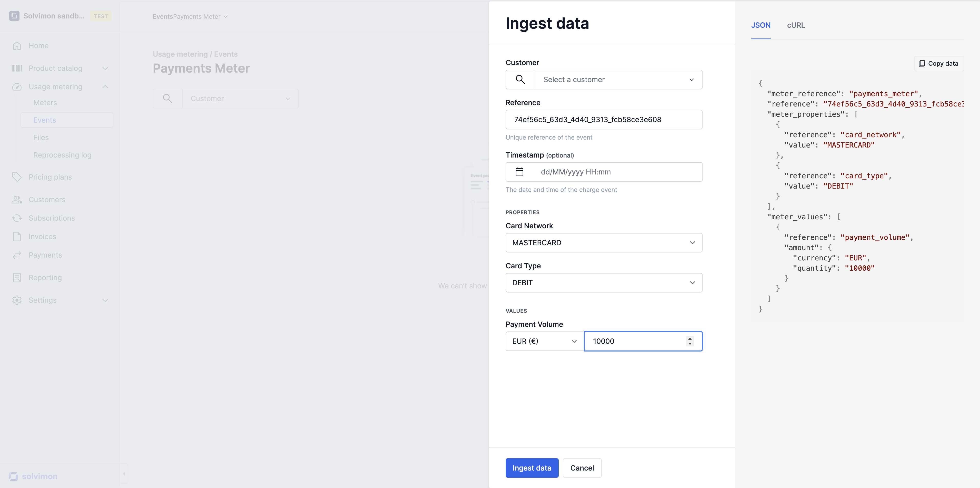Click the calendar icon in Timestamp field
This screenshot has height=488, width=980.
click(519, 172)
